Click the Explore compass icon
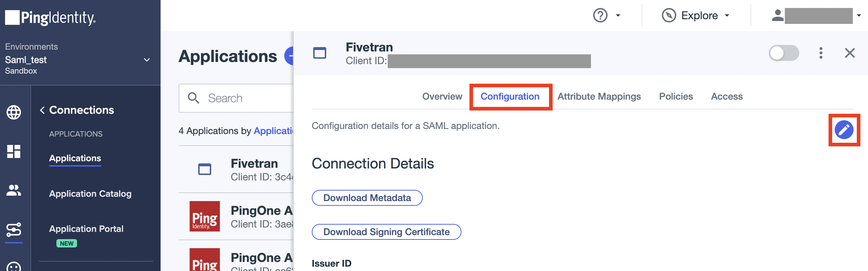Image resolution: width=868 pixels, height=271 pixels. click(669, 16)
